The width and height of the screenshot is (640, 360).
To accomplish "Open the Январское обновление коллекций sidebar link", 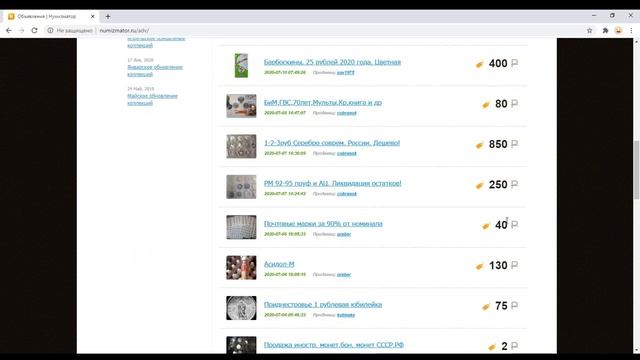I will point(155,71).
